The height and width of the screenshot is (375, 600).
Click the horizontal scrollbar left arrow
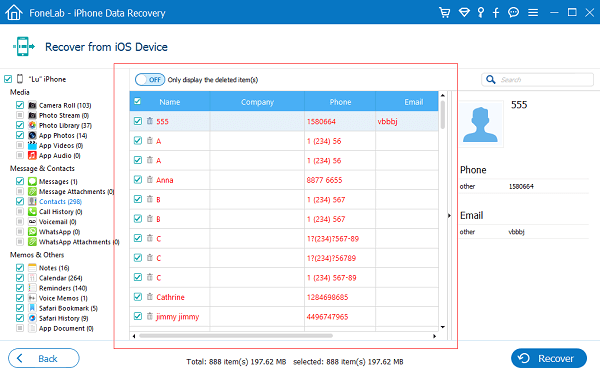134,336
